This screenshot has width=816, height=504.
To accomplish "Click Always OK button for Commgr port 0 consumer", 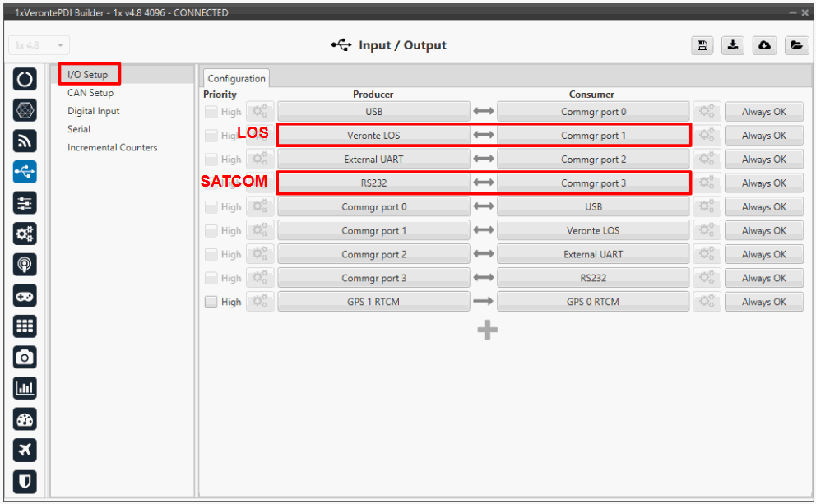I will [763, 112].
